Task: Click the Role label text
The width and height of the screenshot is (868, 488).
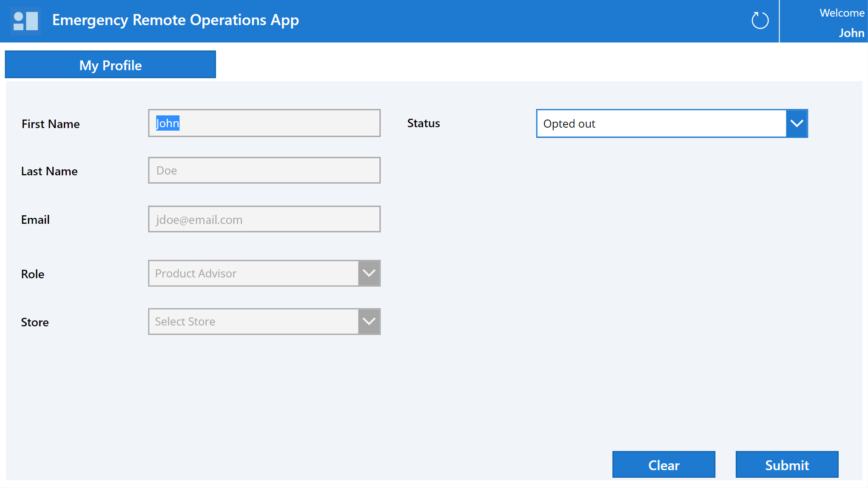Action: pos(33,274)
